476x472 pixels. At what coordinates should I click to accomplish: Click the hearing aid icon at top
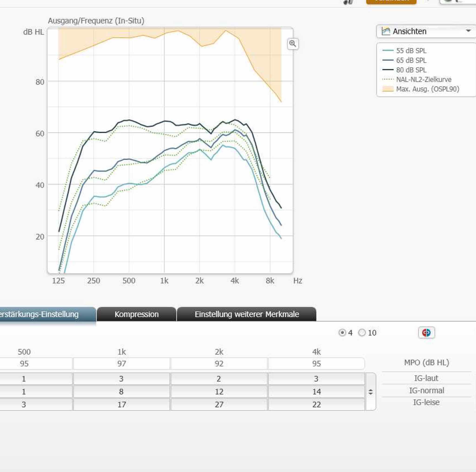(349, 2)
